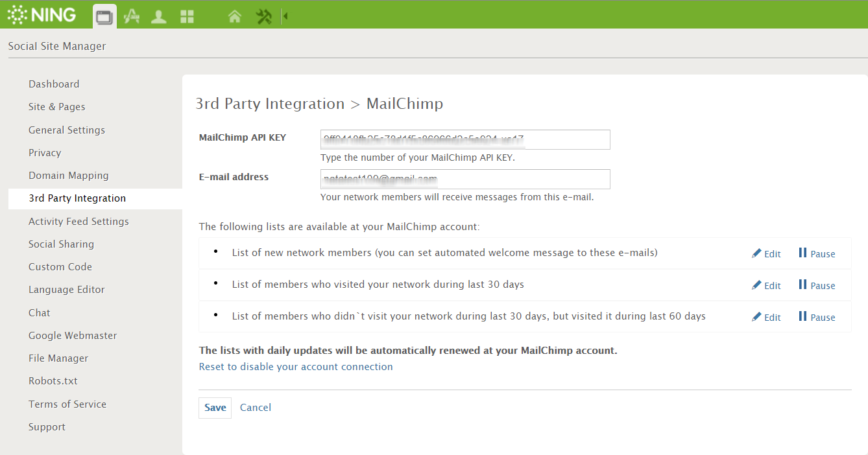Click 'Type the number of your MailChimp API KEY' hint
Screen dimensions: 868x455
coord(418,157)
